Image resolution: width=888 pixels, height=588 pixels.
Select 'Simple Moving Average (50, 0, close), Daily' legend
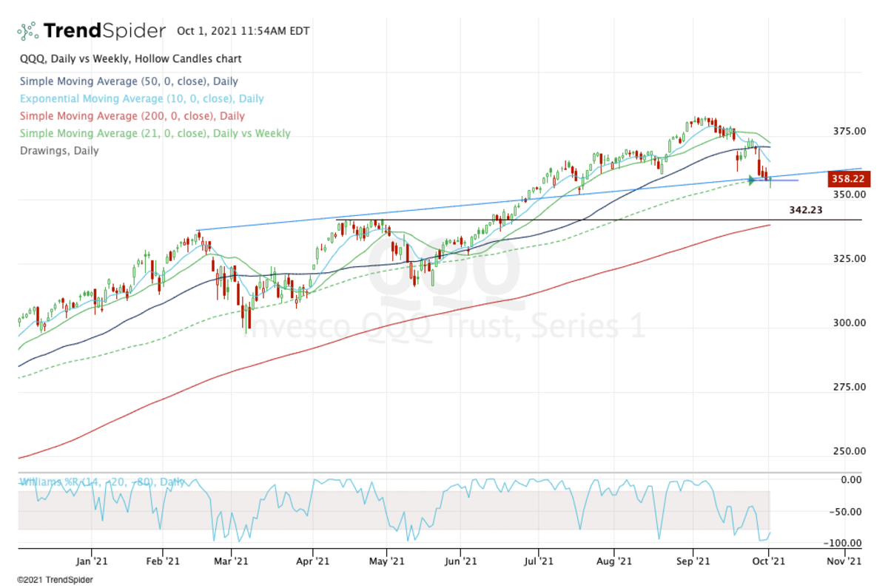coord(129,81)
